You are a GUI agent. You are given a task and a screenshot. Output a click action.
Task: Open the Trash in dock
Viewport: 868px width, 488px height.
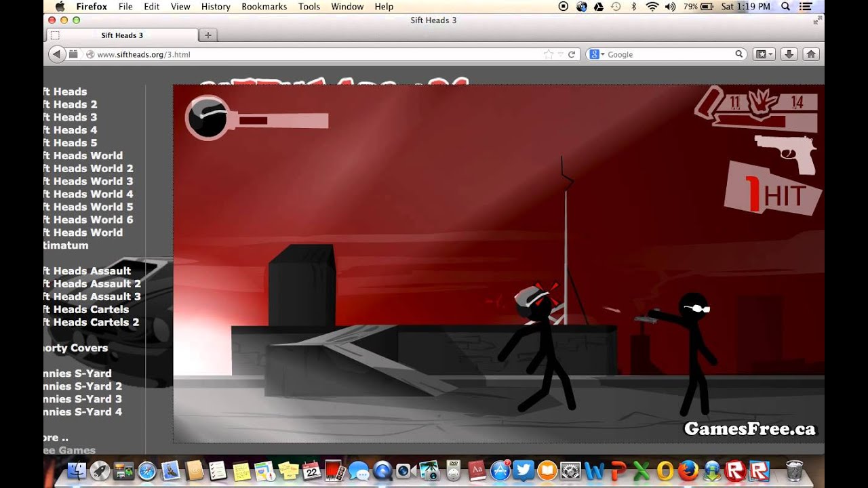(794, 470)
